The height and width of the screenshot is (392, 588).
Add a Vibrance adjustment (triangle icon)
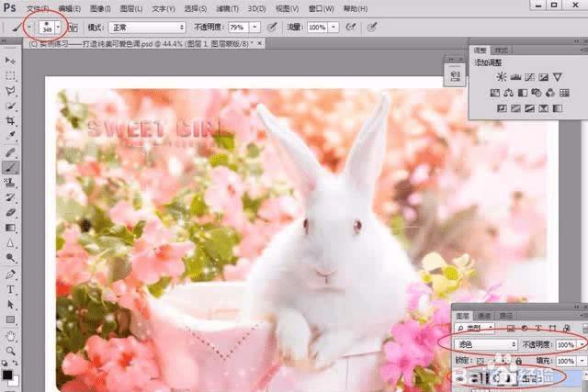pyautogui.click(x=557, y=77)
